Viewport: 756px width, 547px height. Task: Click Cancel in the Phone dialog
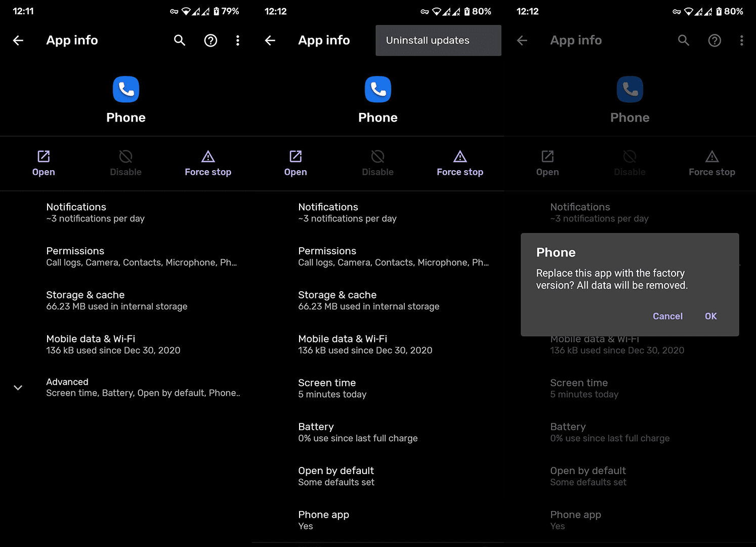(x=667, y=316)
